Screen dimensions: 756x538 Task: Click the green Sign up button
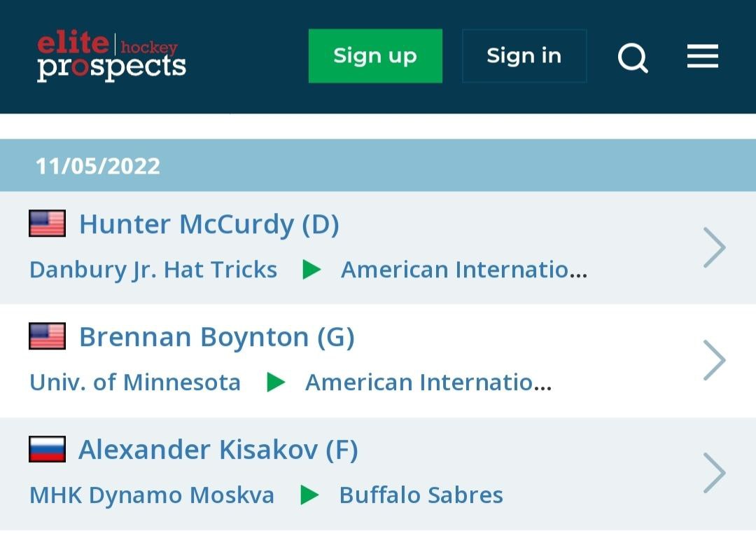[x=376, y=56]
